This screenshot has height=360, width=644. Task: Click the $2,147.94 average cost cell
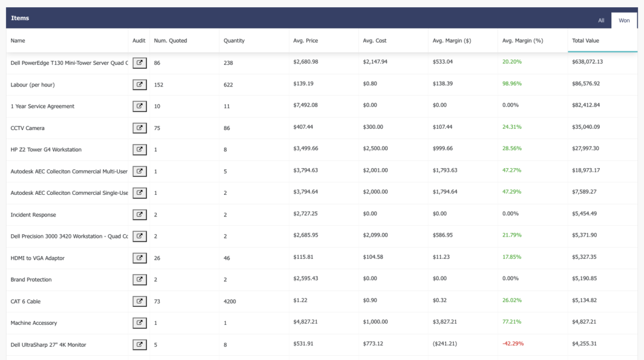(x=375, y=61)
